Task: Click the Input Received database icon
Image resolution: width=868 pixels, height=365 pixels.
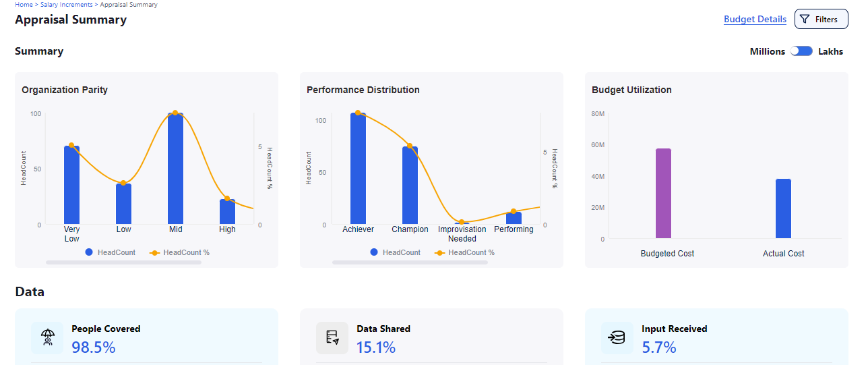Action: coord(617,337)
